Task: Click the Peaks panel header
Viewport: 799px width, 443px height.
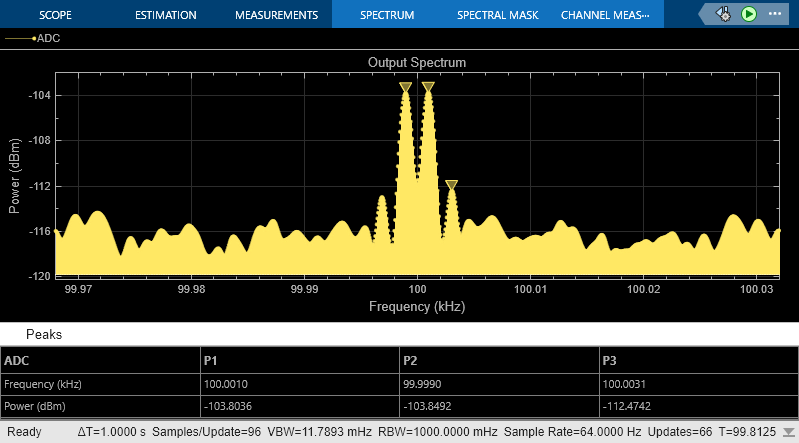Action: pyautogui.click(x=44, y=334)
